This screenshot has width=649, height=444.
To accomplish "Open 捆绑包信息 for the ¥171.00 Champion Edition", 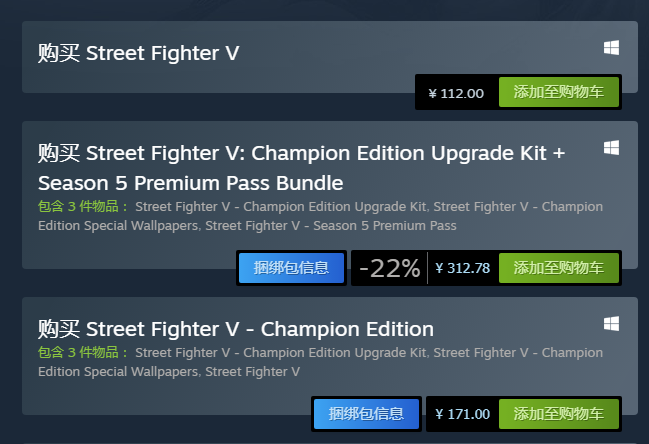I will [x=366, y=414].
